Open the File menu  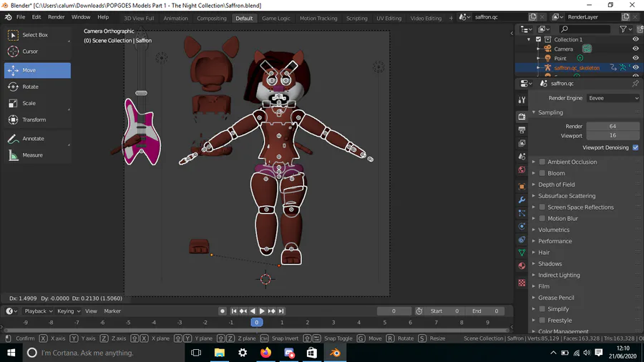click(x=21, y=17)
